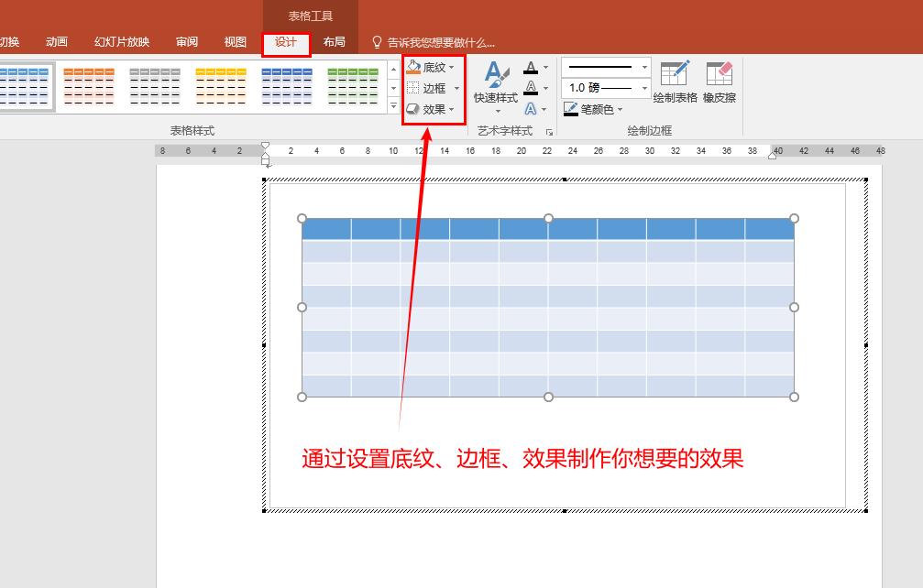
Task: Go to the previous row of the table styles gallery
Action: [x=394, y=70]
